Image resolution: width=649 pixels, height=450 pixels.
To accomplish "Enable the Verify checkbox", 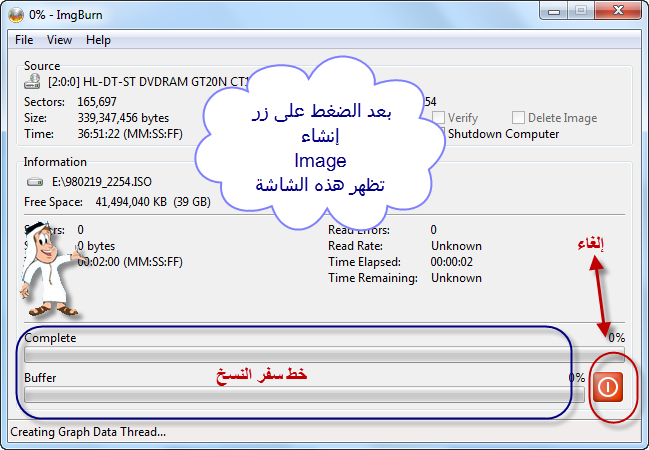I will (x=438, y=118).
